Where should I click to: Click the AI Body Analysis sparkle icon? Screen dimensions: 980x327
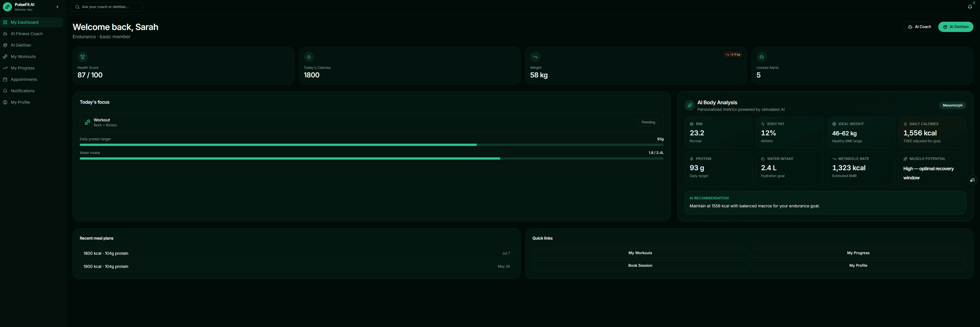coord(690,106)
